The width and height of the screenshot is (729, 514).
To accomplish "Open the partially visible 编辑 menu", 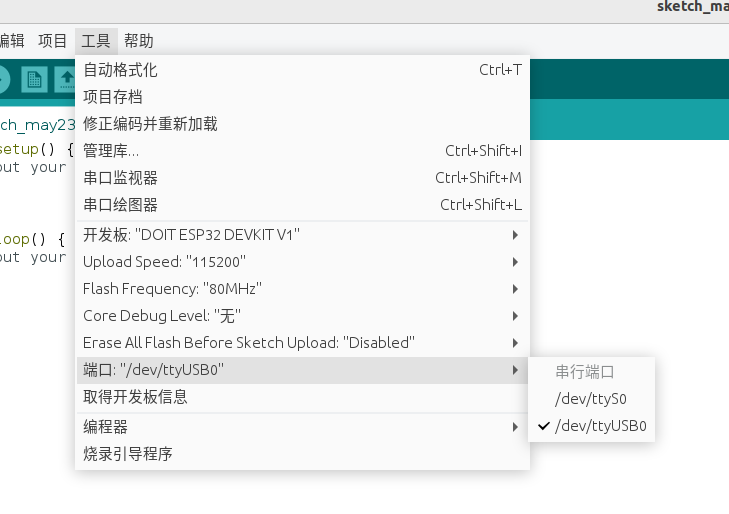I will tap(12, 41).
